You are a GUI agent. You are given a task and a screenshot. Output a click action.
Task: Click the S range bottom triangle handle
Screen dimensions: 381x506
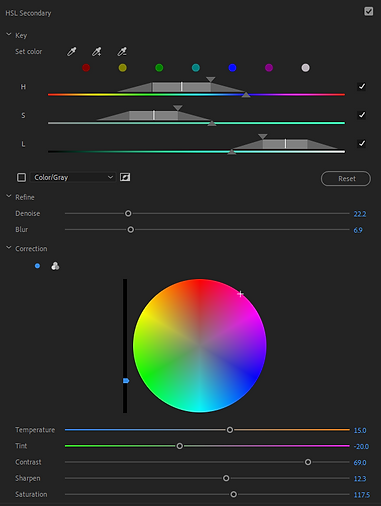click(x=212, y=124)
